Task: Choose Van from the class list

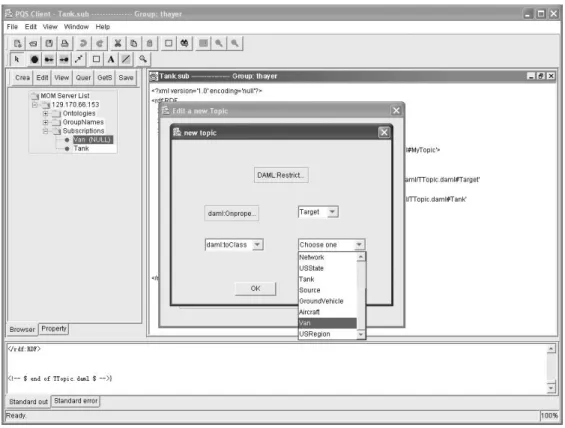Action: click(328, 323)
